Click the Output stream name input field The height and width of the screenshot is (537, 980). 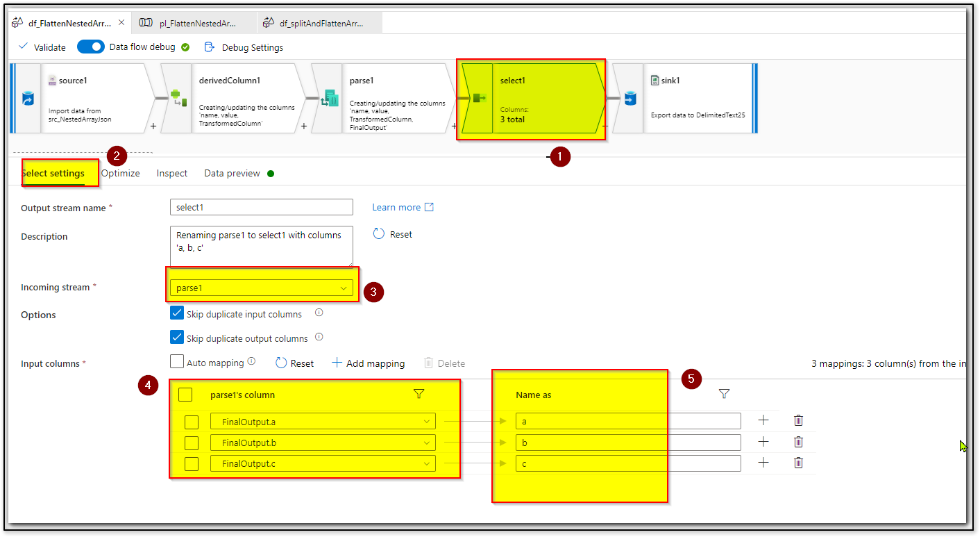click(x=261, y=206)
